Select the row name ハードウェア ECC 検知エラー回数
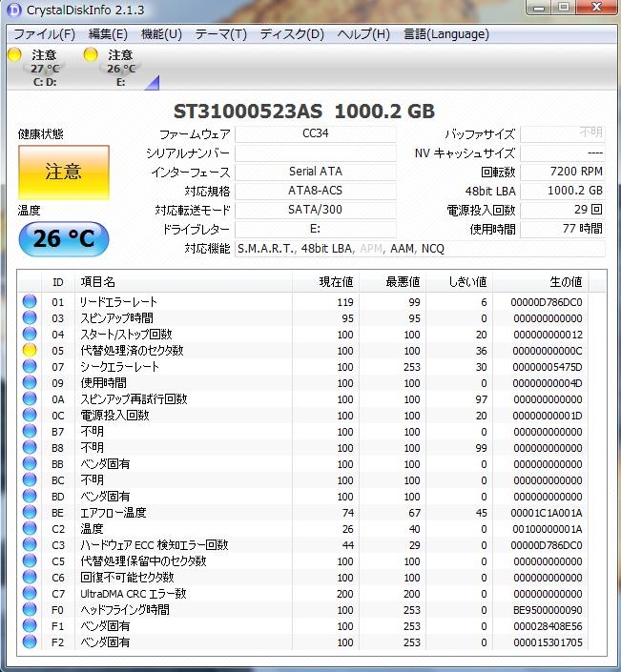 [x=155, y=545]
